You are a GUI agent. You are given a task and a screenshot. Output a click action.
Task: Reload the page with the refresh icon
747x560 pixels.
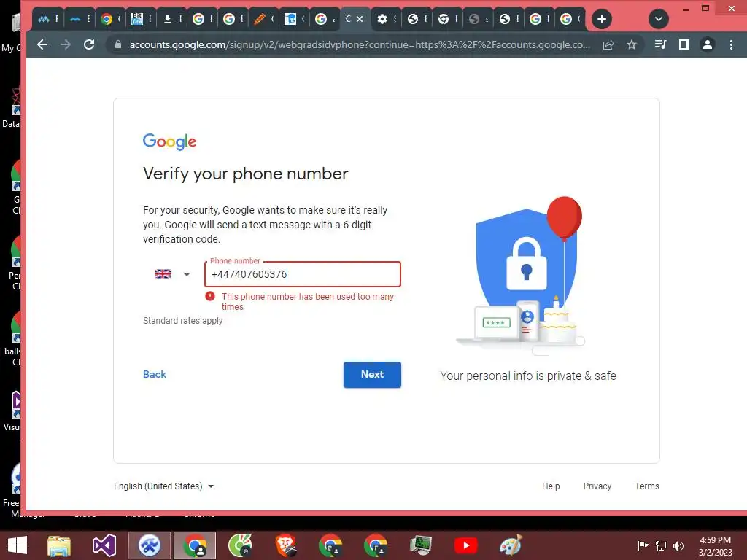pos(88,44)
